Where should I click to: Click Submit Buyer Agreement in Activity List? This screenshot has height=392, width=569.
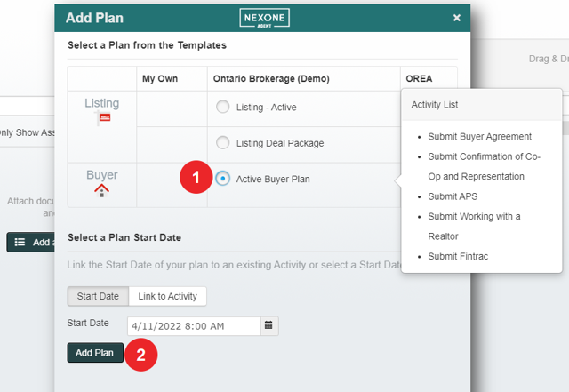(479, 137)
